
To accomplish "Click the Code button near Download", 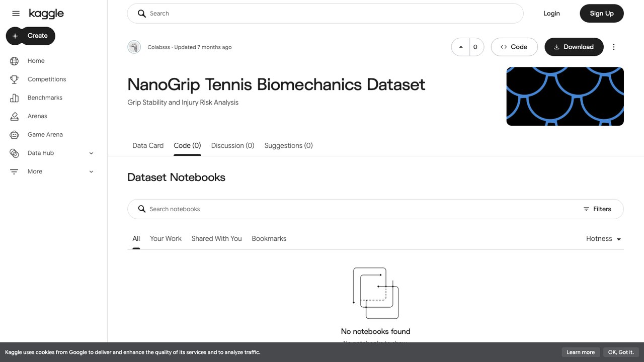I will point(514,47).
